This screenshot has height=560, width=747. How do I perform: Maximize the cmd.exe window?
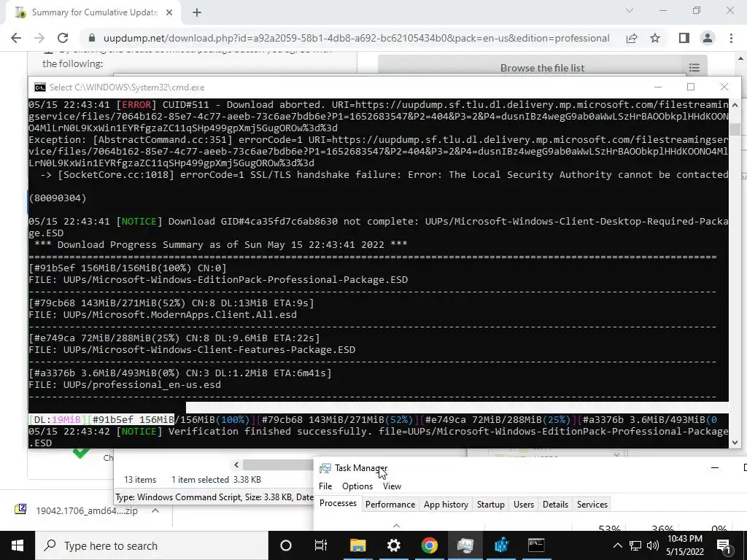691,87
